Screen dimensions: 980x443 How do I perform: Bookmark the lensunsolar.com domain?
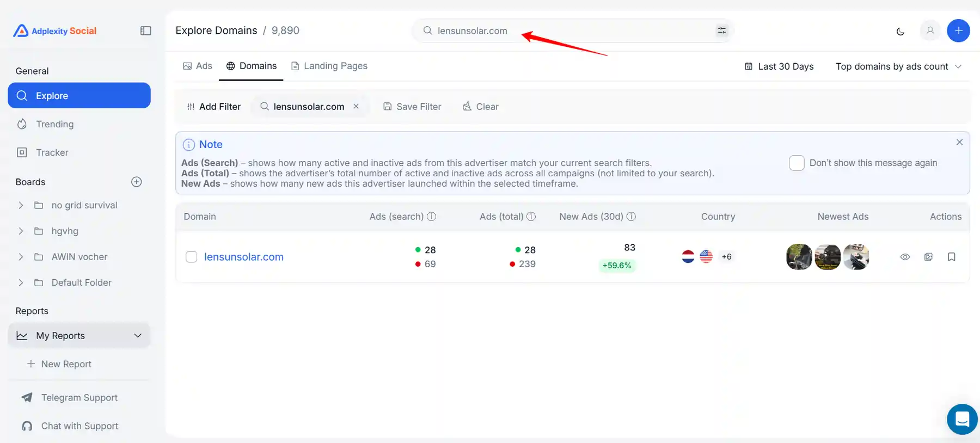952,257
